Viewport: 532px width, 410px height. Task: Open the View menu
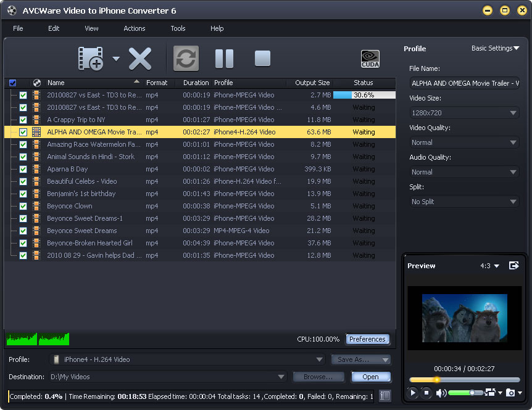tap(91, 28)
